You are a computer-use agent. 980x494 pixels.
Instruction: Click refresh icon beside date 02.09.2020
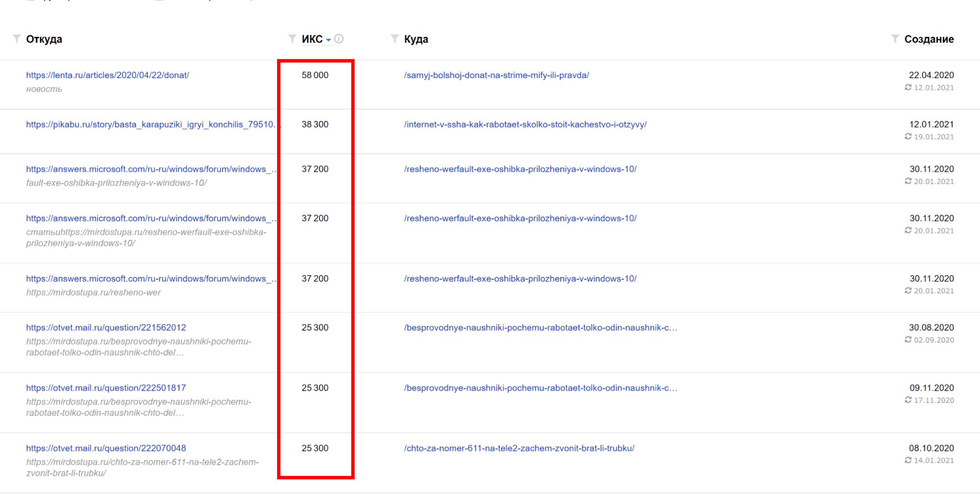pyautogui.click(x=908, y=339)
